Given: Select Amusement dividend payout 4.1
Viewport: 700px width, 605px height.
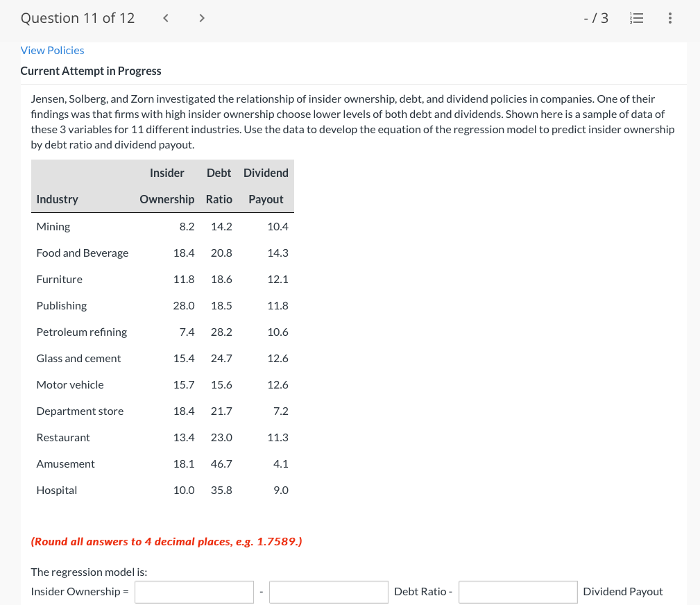Looking at the screenshot, I should pos(281,463).
